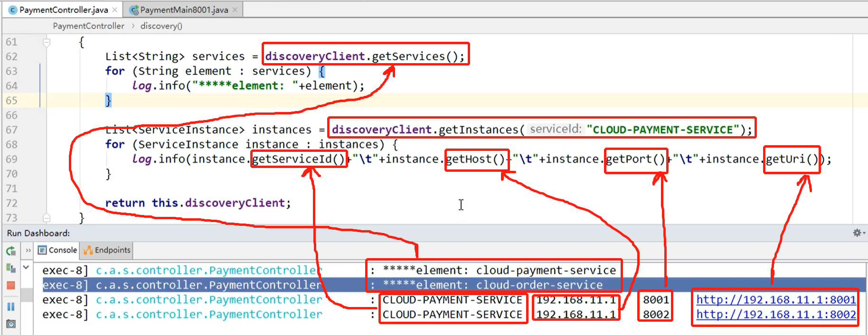Open link http://192.168.11.1:8002
The height and width of the screenshot is (335, 868).
776,315
